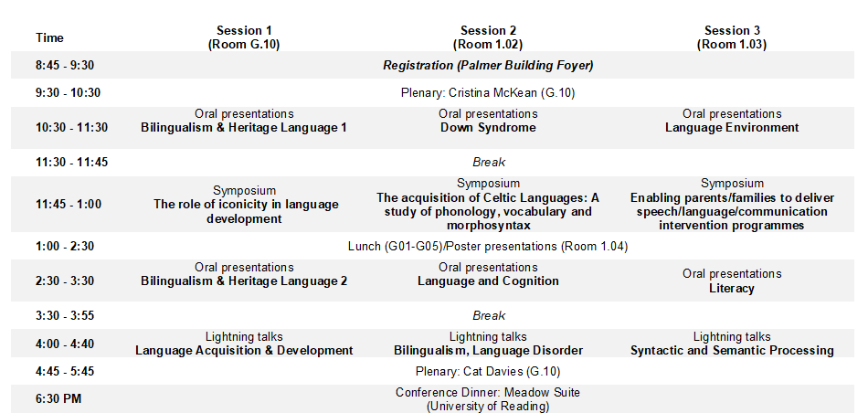Open the Celtic Languages acquisition symposium
The height and width of the screenshot is (413, 868).
tap(488, 205)
